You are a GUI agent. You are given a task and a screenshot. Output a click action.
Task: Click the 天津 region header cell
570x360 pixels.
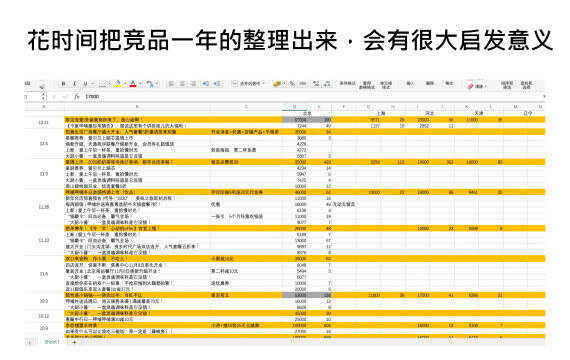(x=479, y=113)
